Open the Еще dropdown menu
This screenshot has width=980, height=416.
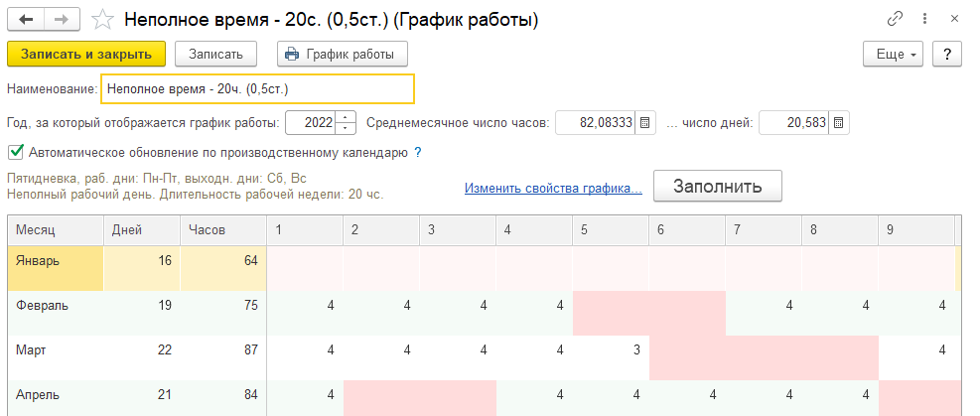(895, 54)
